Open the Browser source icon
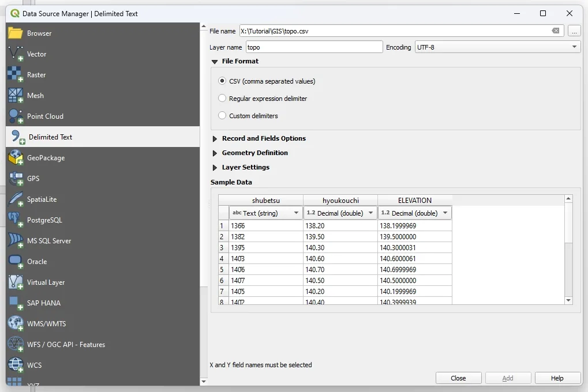588x392 pixels. (16, 33)
